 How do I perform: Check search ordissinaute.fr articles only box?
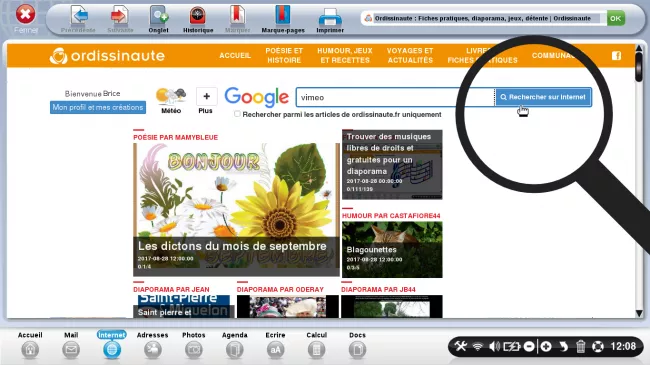coord(237,114)
